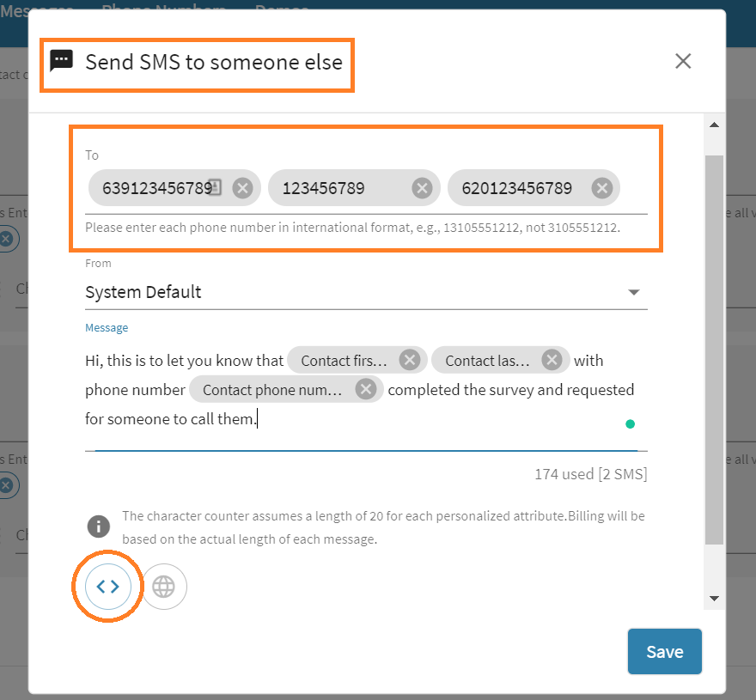This screenshot has height=700, width=756.
Task: Remove the Contact phone number attribute chip
Action: click(x=366, y=389)
